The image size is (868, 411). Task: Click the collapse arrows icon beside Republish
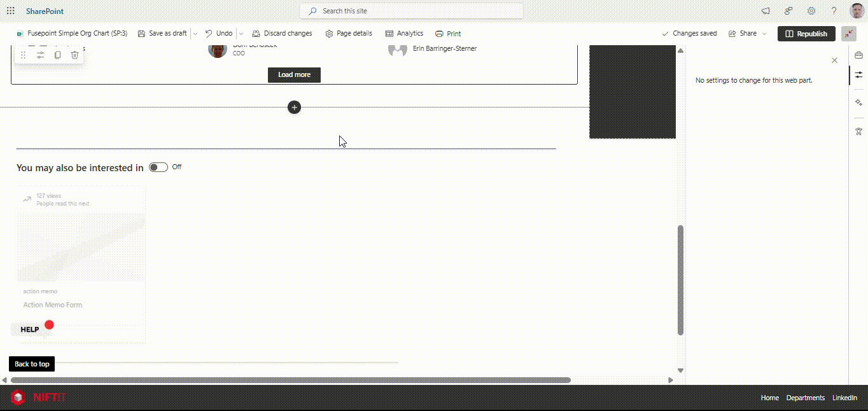849,34
